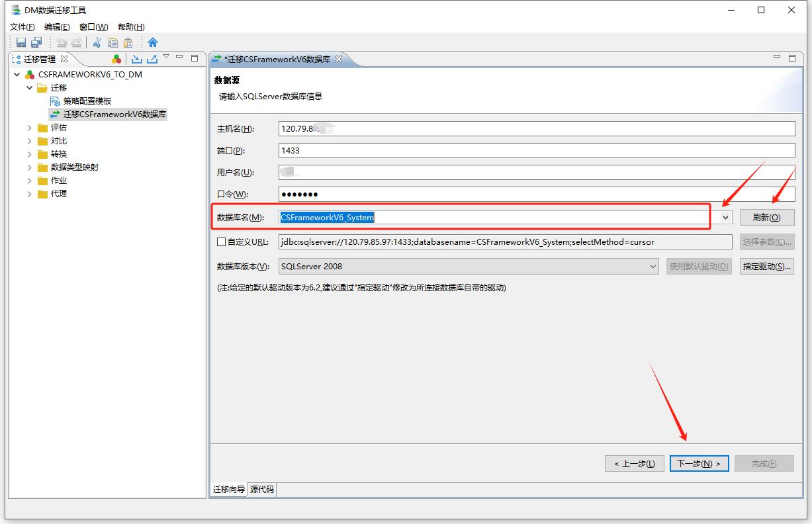Enable the 自定义URL checkbox
The width and height of the screenshot is (812, 524).
222,242
